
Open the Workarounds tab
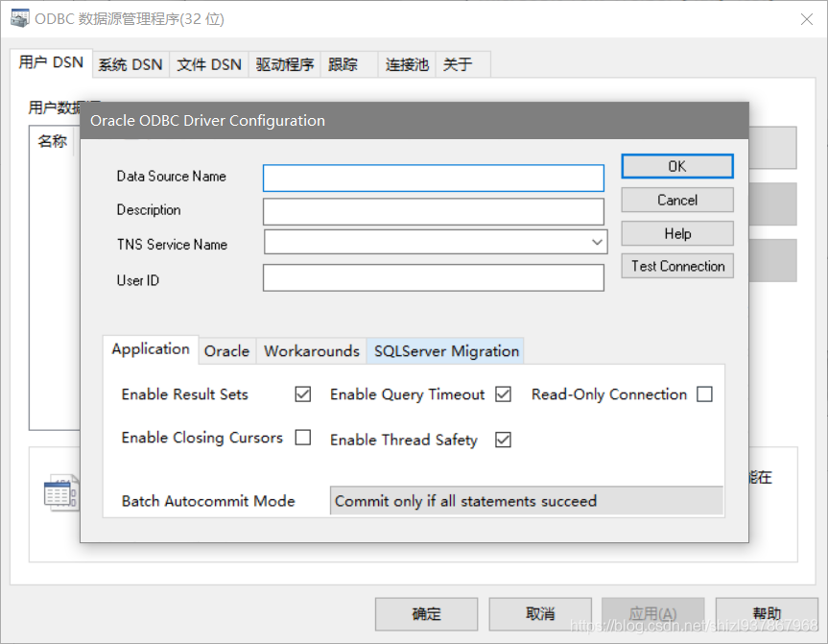tap(312, 351)
